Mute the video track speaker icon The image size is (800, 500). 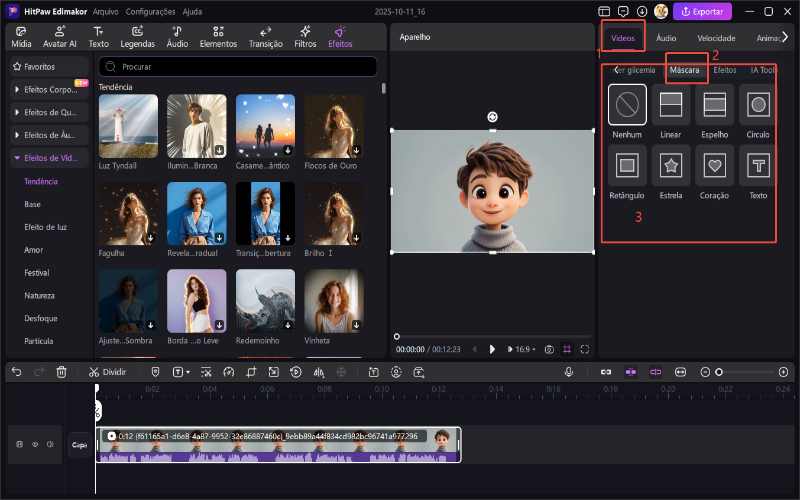(x=50, y=444)
